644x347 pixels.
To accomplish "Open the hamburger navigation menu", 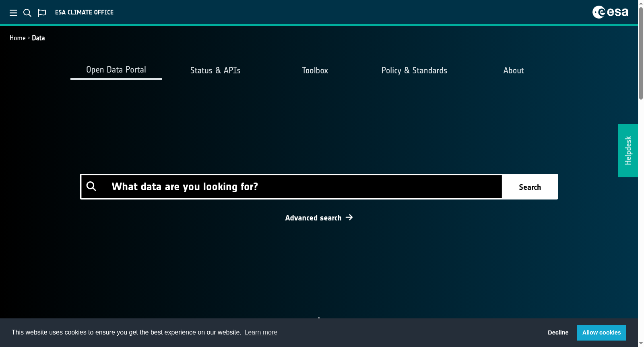I will pos(13,13).
